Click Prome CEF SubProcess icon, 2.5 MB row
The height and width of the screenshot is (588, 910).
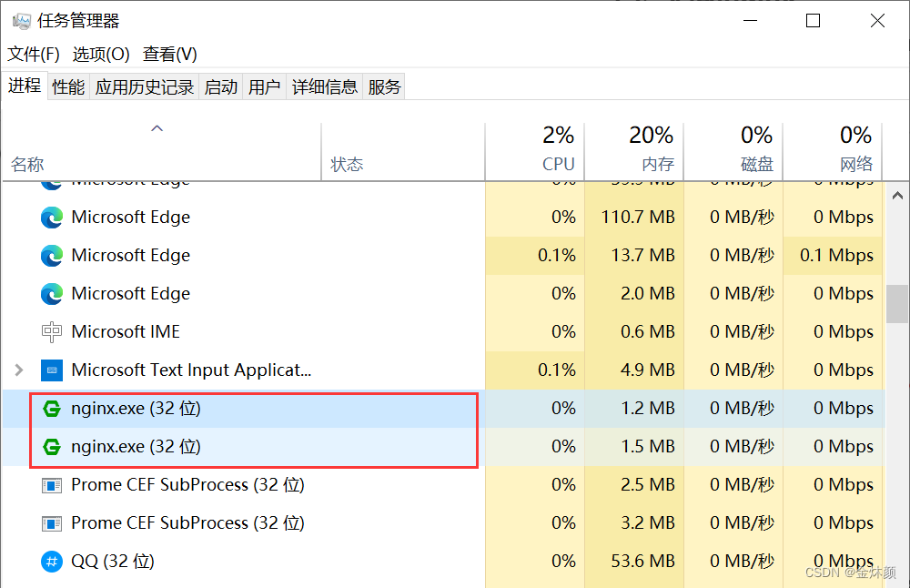[52, 485]
